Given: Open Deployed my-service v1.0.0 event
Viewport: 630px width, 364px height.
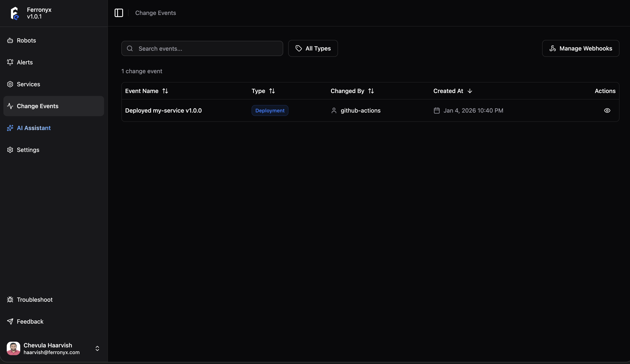Looking at the screenshot, I should (x=163, y=110).
